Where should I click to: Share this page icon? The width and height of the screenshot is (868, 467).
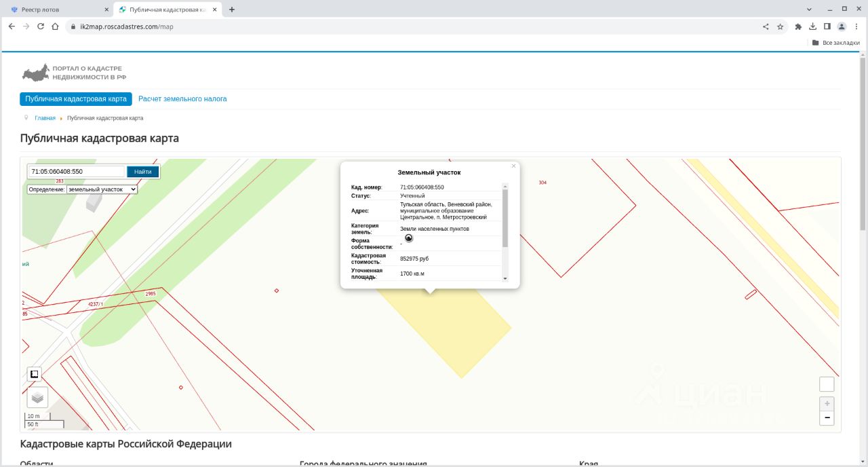766,26
